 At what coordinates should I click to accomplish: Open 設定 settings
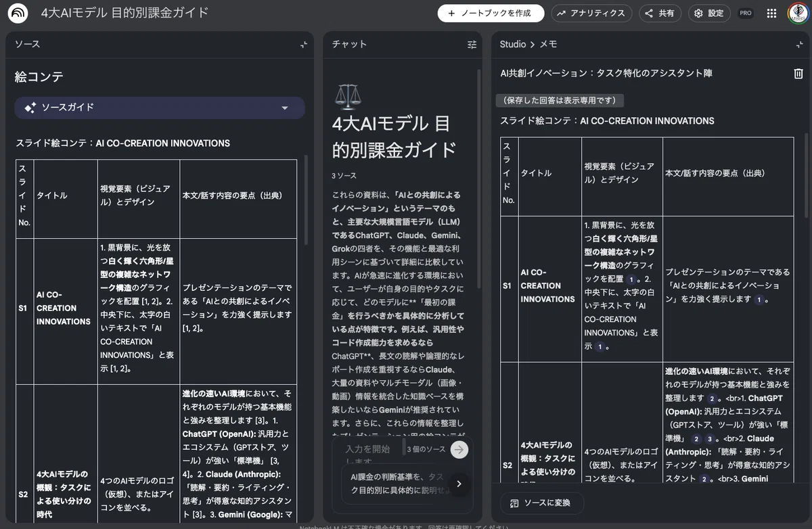point(709,13)
